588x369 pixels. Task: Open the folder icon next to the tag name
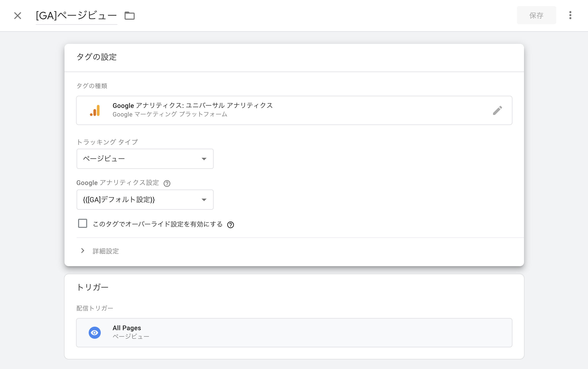pyautogui.click(x=129, y=16)
